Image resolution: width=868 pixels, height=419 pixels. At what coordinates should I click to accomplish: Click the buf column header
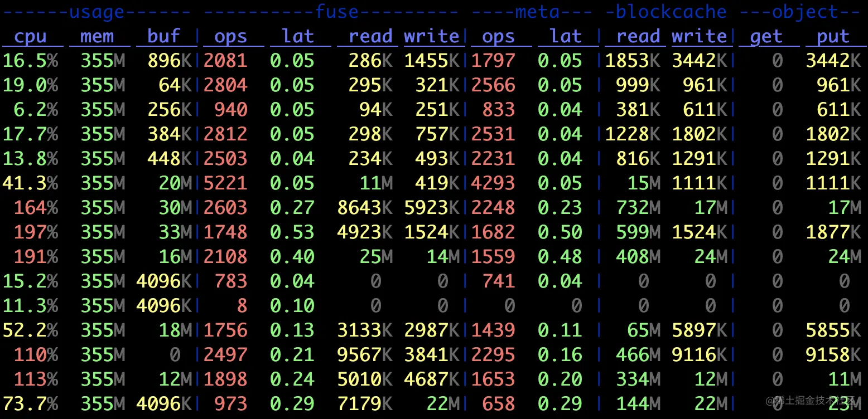[x=164, y=37]
